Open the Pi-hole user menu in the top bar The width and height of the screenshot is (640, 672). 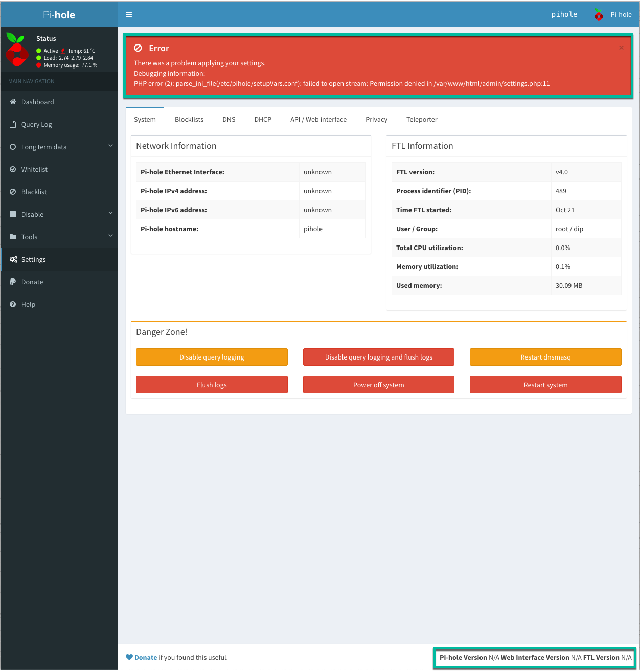click(x=613, y=15)
